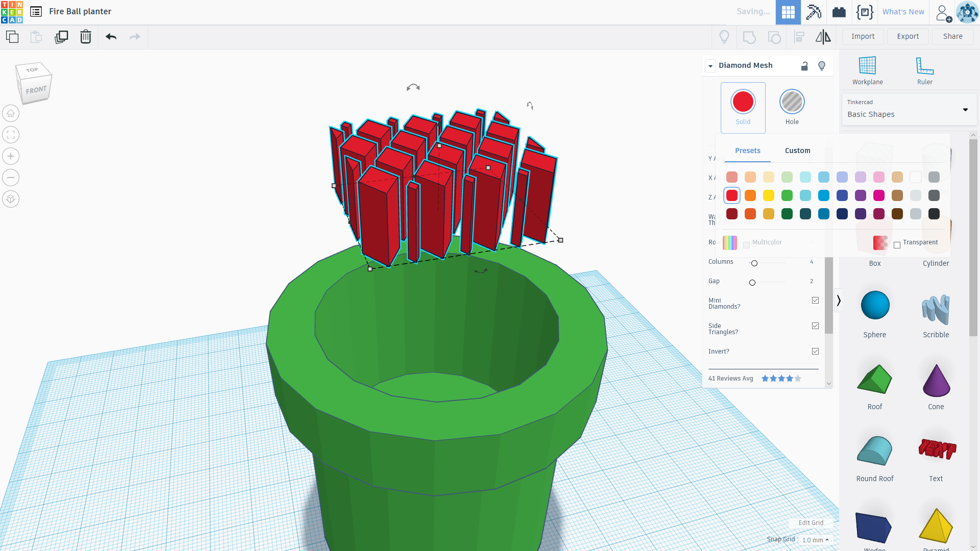The width and height of the screenshot is (980, 551).
Task: Open the Snap Grid size dropdown
Action: [x=815, y=540]
